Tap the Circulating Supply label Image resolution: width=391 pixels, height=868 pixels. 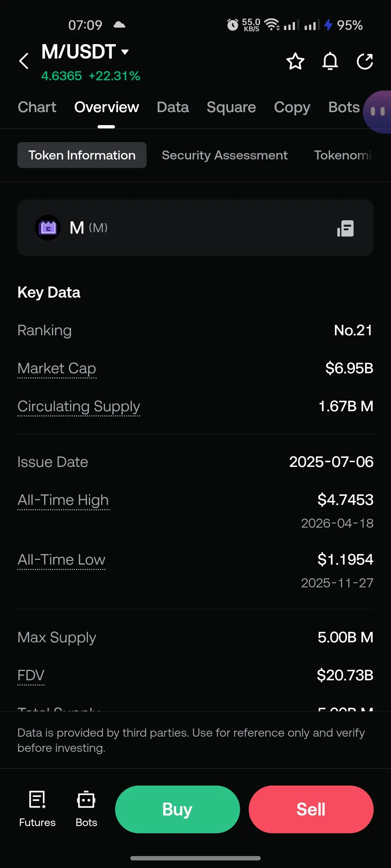coord(79,406)
